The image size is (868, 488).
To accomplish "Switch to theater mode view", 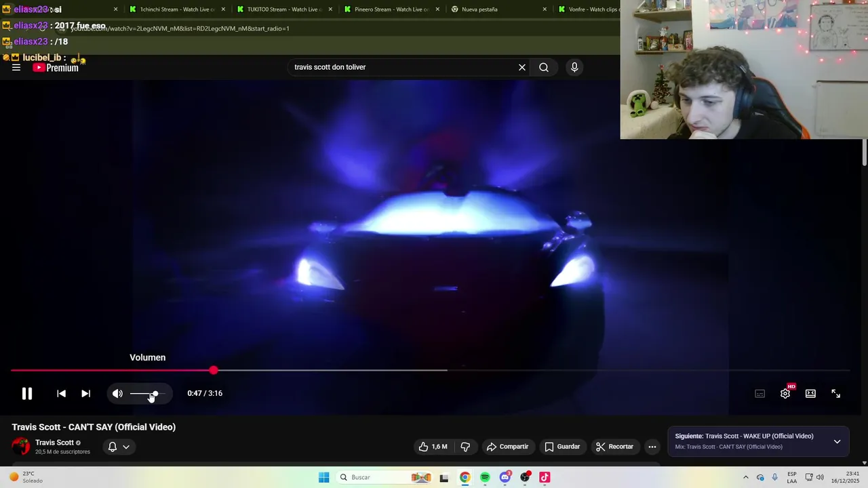I will [810, 393].
